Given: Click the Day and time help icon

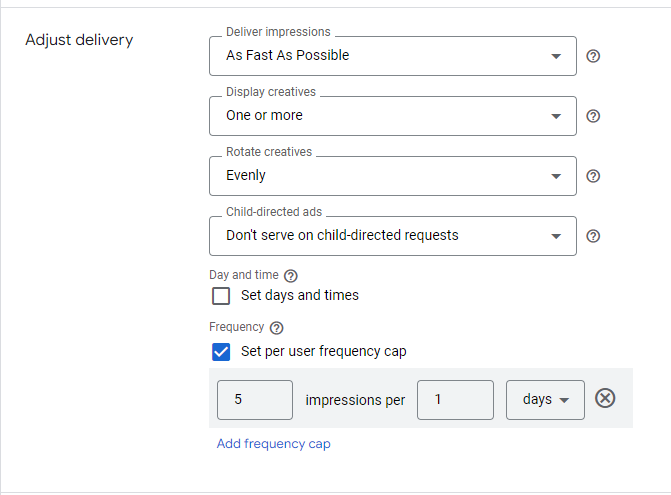Looking at the screenshot, I should click(x=291, y=276).
